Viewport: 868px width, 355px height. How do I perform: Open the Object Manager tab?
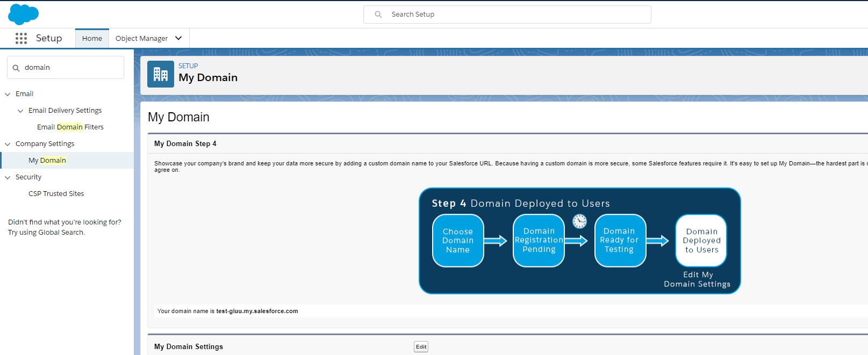click(x=141, y=39)
